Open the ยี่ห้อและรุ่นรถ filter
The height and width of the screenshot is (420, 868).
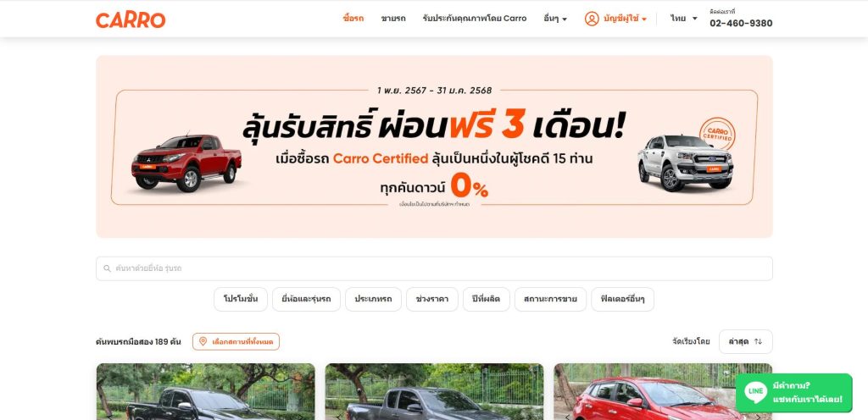306,299
